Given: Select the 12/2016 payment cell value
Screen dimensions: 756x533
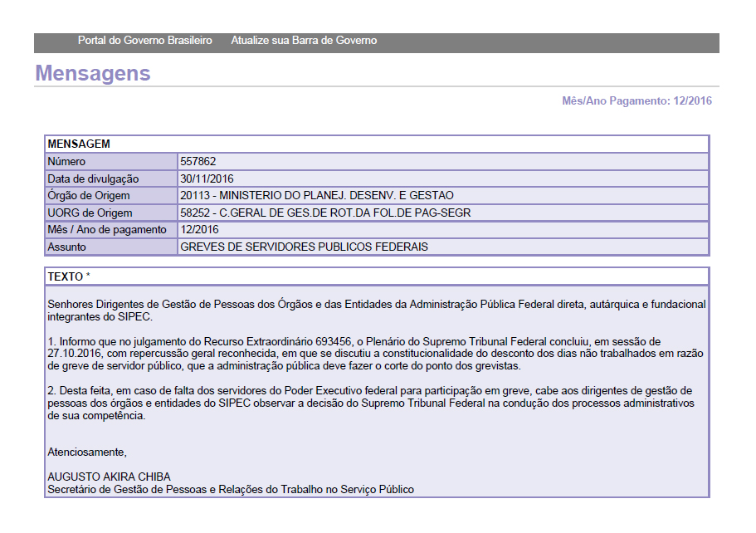Looking at the screenshot, I should pos(200,230).
